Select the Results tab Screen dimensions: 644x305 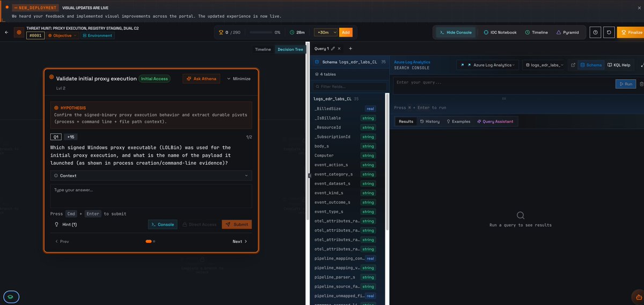click(x=406, y=121)
